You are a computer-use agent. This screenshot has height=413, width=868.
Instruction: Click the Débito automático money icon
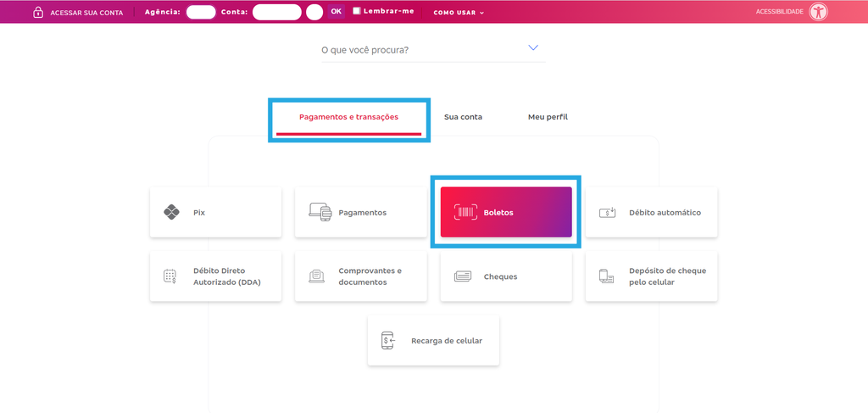(607, 213)
